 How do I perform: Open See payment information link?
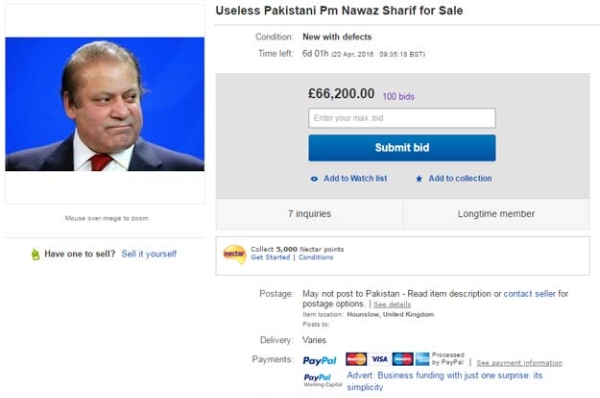click(519, 363)
